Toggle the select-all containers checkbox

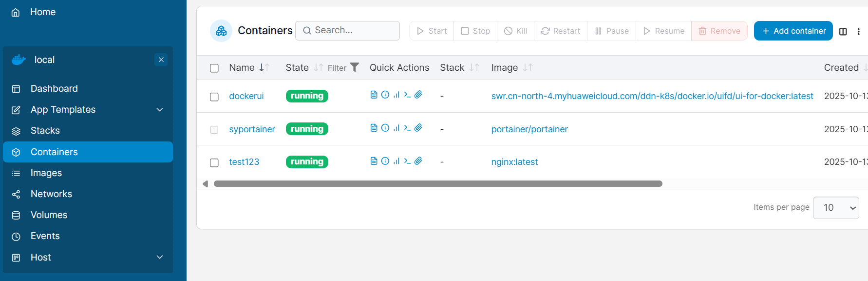pos(214,68)
